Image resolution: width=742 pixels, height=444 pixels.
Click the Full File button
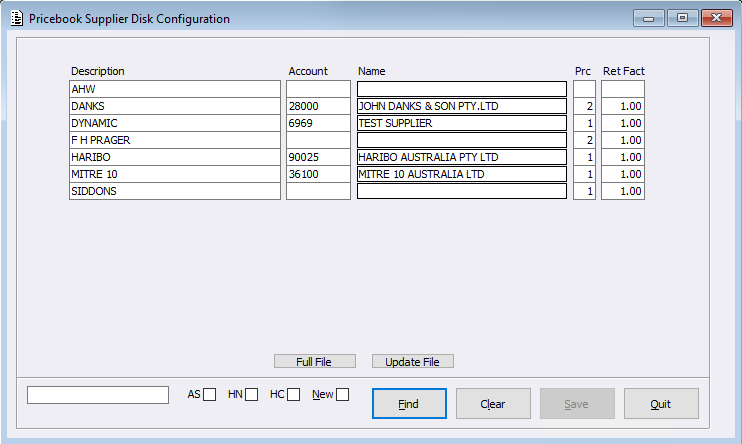[x=315, y=361]
